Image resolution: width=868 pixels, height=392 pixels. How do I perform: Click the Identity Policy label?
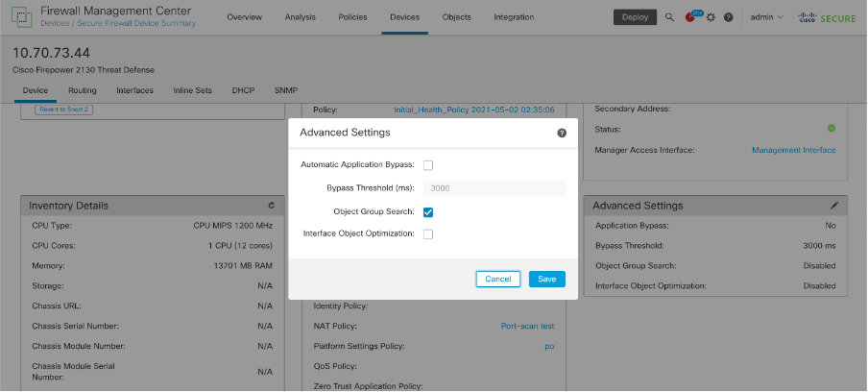click(341, 306)
